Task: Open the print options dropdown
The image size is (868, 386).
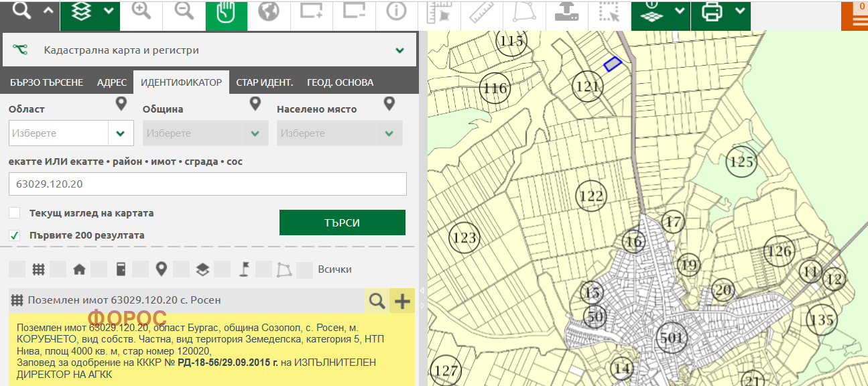Action: click(x=739, y=11)
